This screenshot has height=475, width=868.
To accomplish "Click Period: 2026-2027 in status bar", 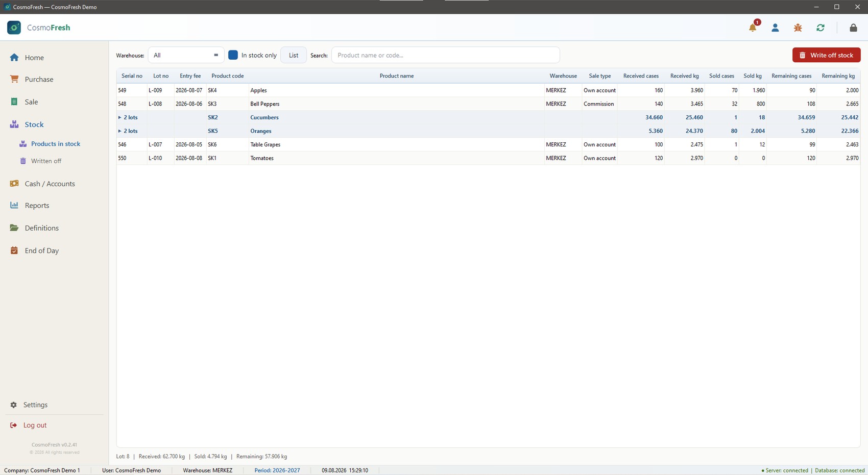I will pyautogui.click(x=277, y=470).
